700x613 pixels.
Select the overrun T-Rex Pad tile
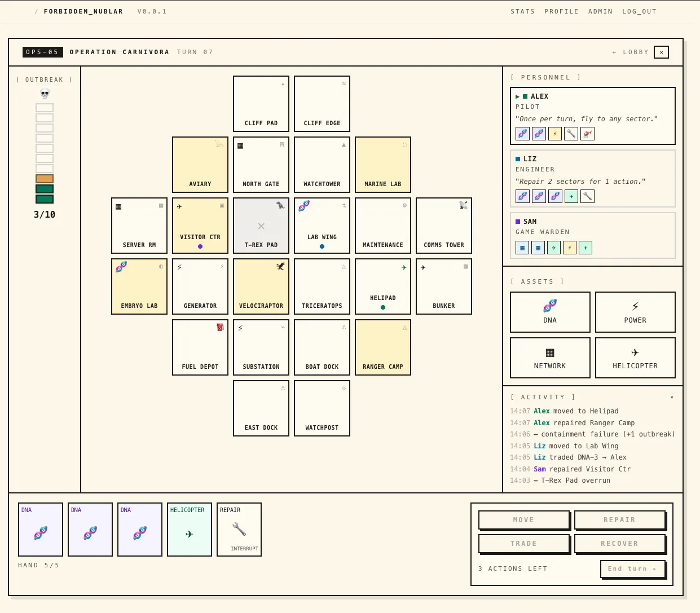[261, 226]
